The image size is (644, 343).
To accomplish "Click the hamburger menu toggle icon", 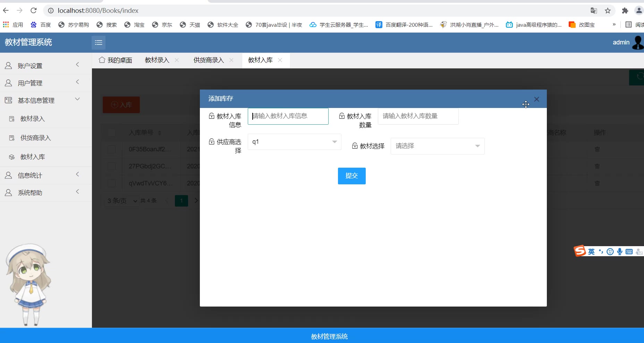I will click(x=99, y=42).
